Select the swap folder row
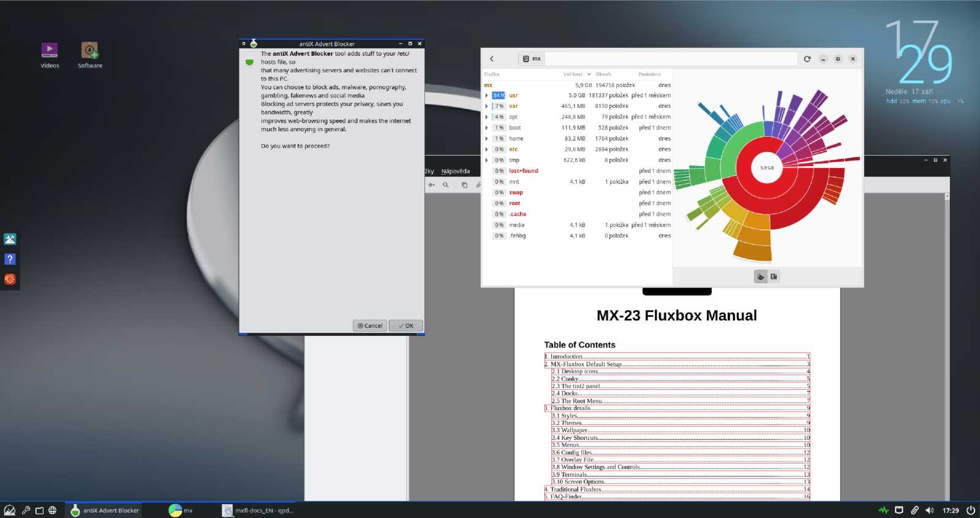 pyautogui.click(x=578, y=192)
